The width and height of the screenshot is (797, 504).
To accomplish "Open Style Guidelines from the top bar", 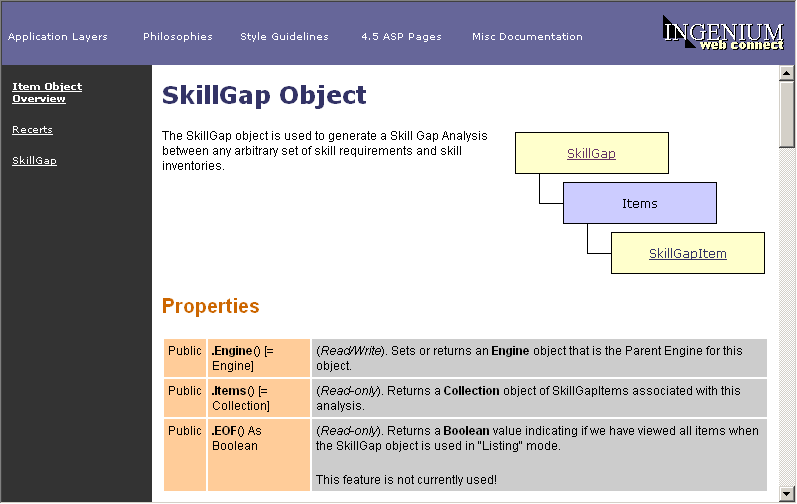I will [x=284, y=37].
